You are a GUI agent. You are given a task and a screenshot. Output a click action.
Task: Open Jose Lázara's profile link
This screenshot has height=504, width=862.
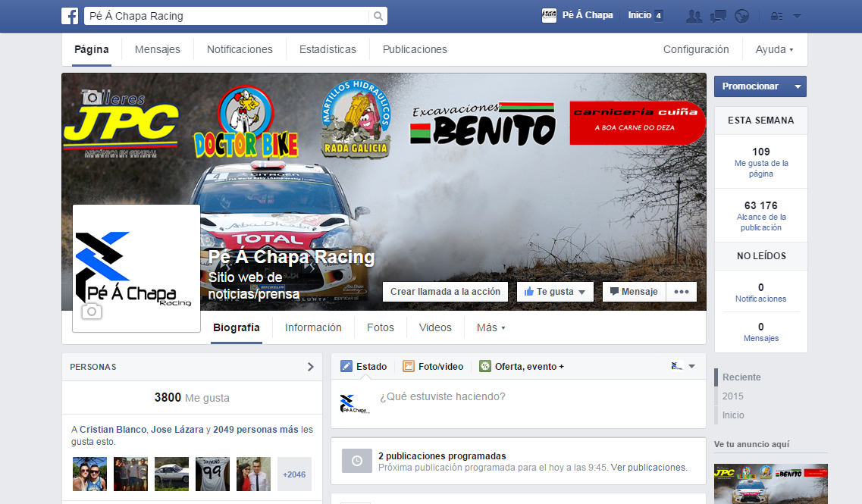[177, 429]
